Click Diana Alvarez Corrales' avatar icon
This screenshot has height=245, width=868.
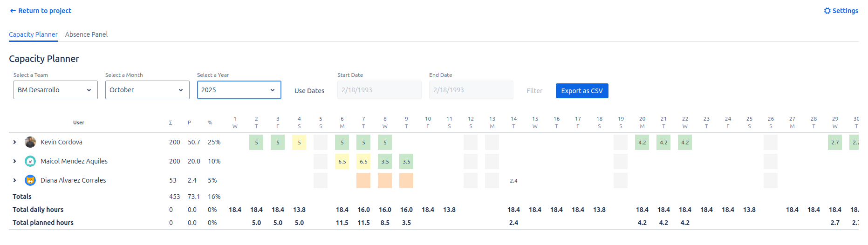(30, 180)
